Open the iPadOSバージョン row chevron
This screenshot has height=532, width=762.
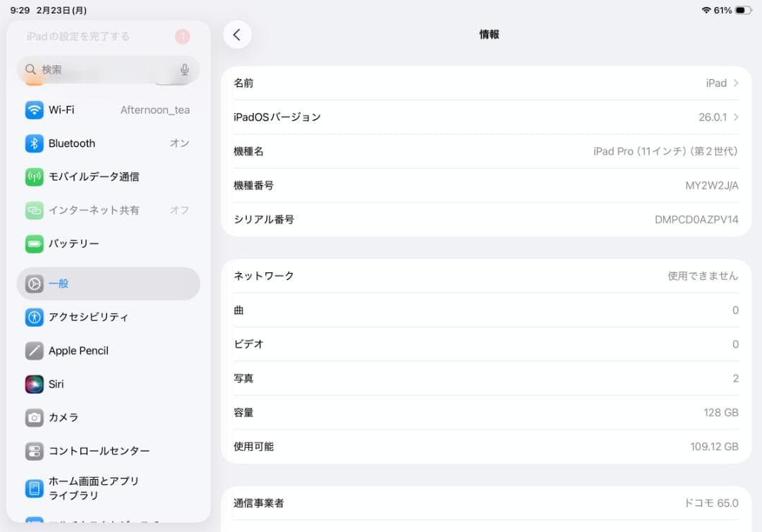coord(736,117)
